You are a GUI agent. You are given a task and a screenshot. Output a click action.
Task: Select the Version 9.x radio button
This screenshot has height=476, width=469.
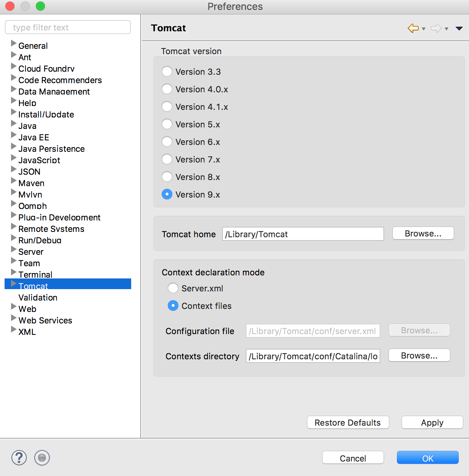[x=167, y=194]
